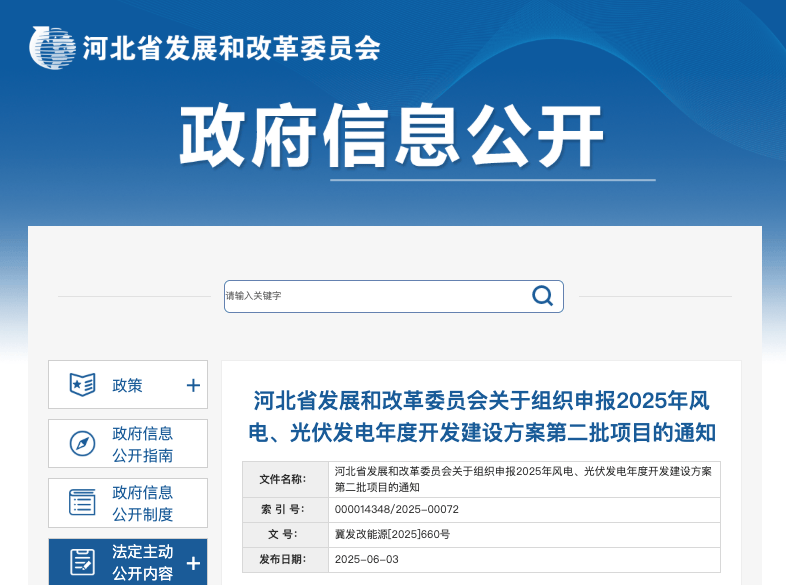Click publish date 2025-06-03
This screenshot has height=585, width=786.
click(366, 559)
